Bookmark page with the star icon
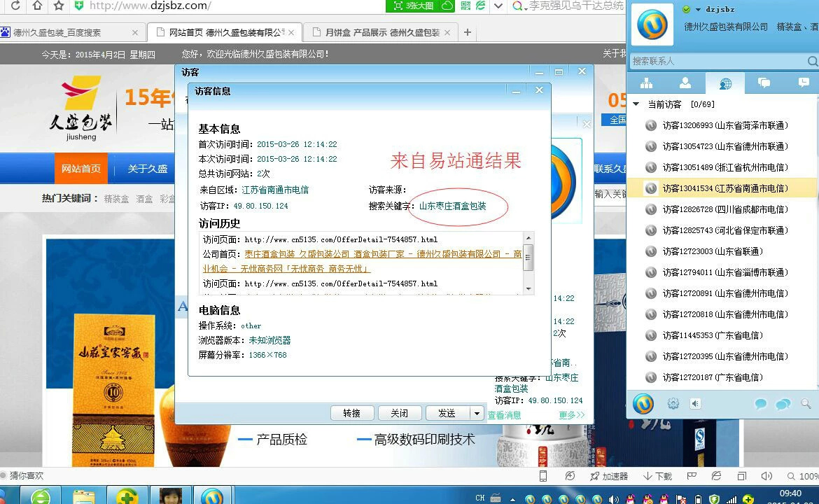The height and width of the screenshot is (504, 819). coord(59,6)
